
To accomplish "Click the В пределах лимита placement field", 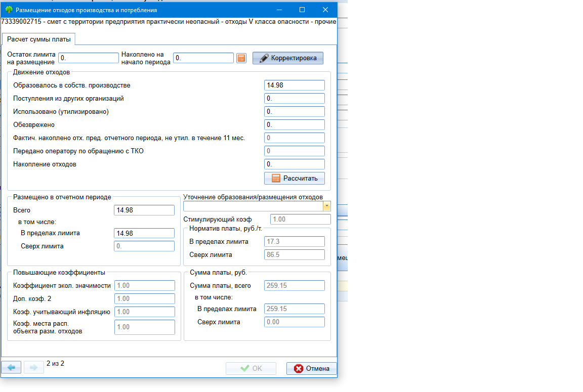I will coord(144,233).
